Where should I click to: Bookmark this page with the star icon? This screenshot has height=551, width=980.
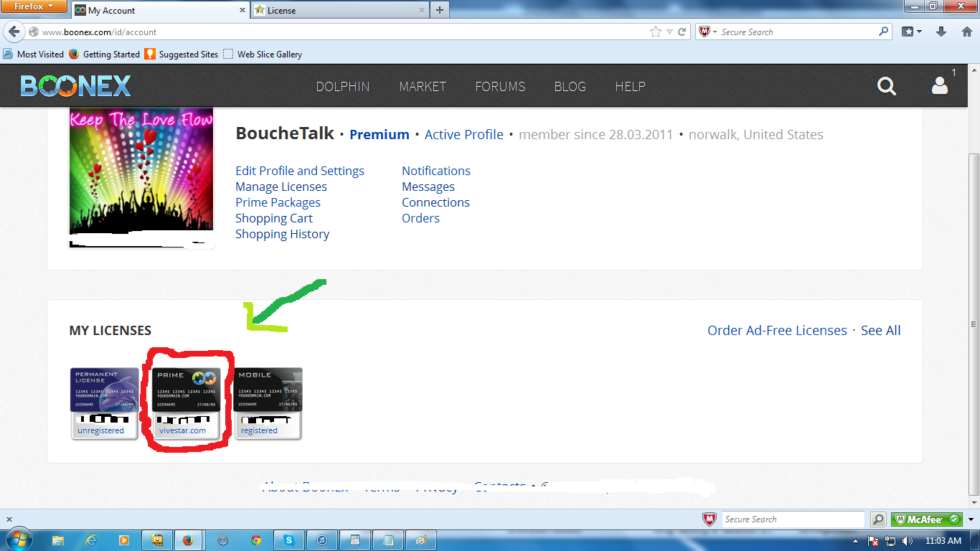(x=655, y=32)
